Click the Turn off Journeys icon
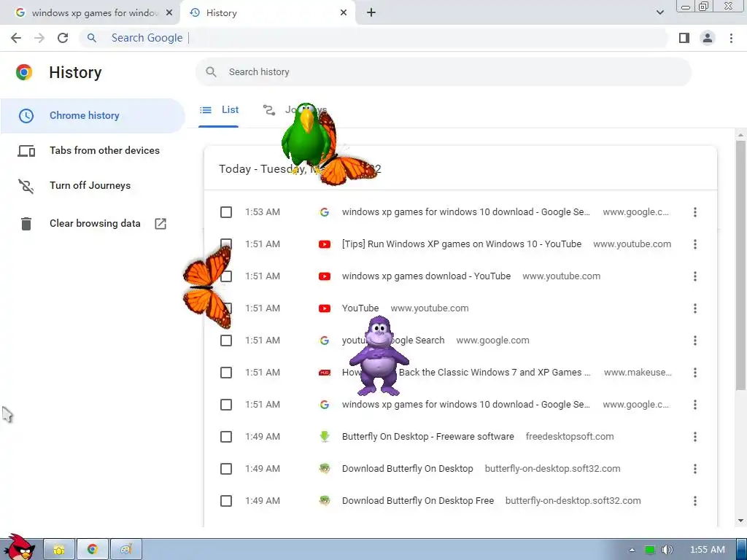Viewport: 747px width, 560px height. (26, 186)
